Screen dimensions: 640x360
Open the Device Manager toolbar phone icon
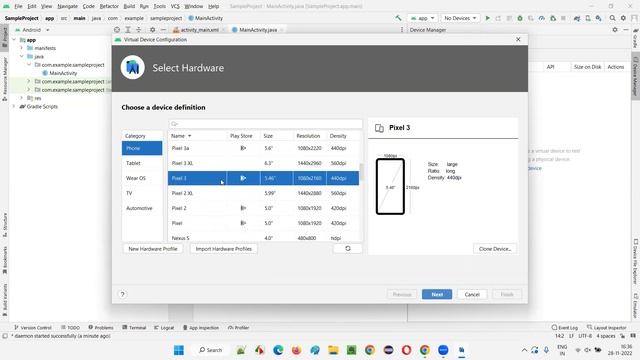pyautogui.click(x=588, y=18)
